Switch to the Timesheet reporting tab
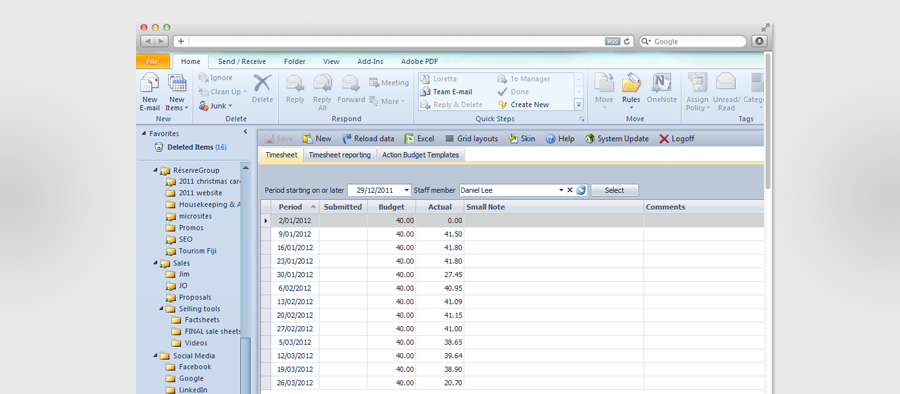Image resolution: width=900 pixels, height=394 pixels. [339, 155]
